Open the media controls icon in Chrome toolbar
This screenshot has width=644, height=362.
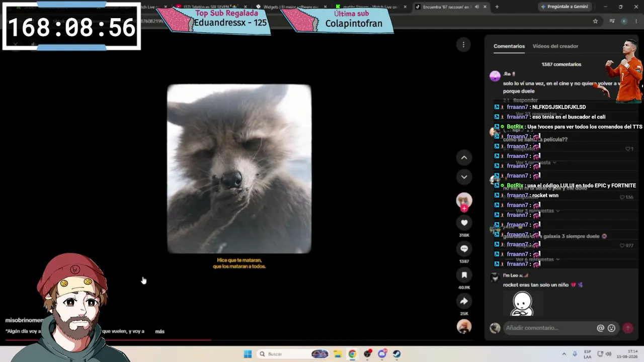point(612,21)
